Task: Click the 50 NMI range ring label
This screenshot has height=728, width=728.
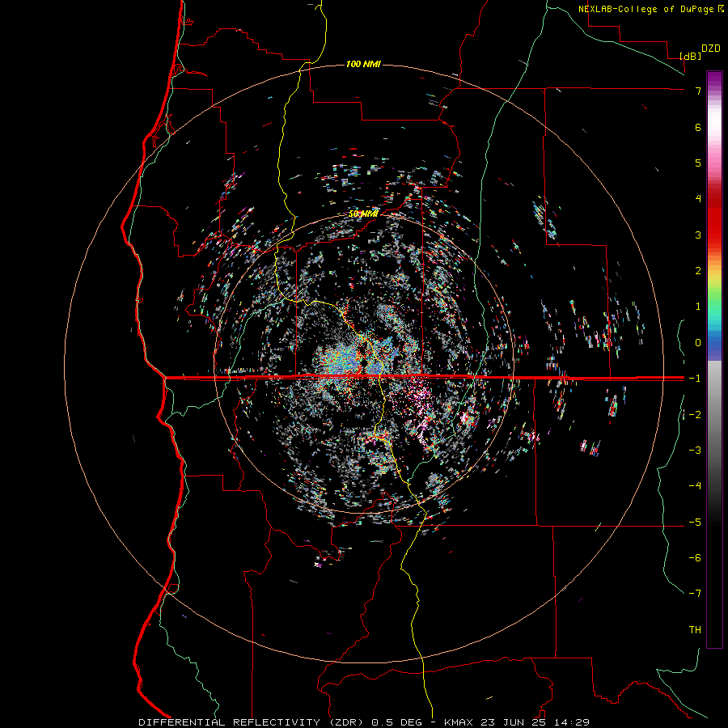Action: 363,214
